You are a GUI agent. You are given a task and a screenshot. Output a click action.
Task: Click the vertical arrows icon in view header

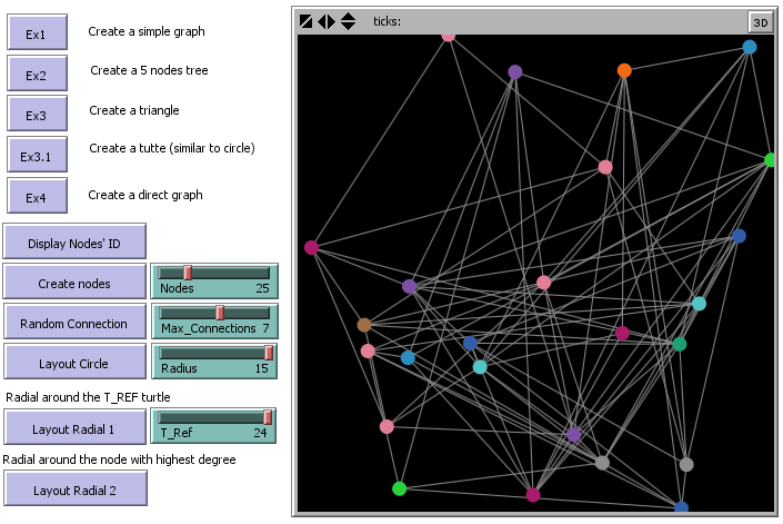tap(347, 21)
